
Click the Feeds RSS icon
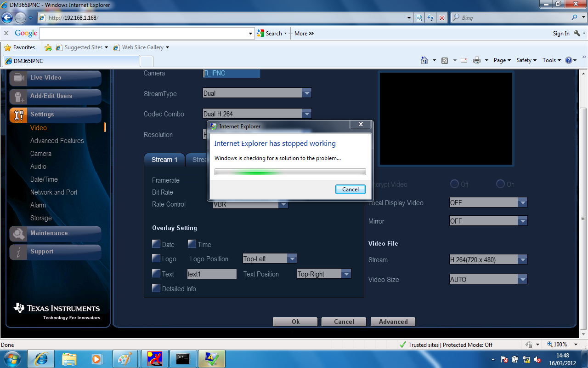(445, 60)
